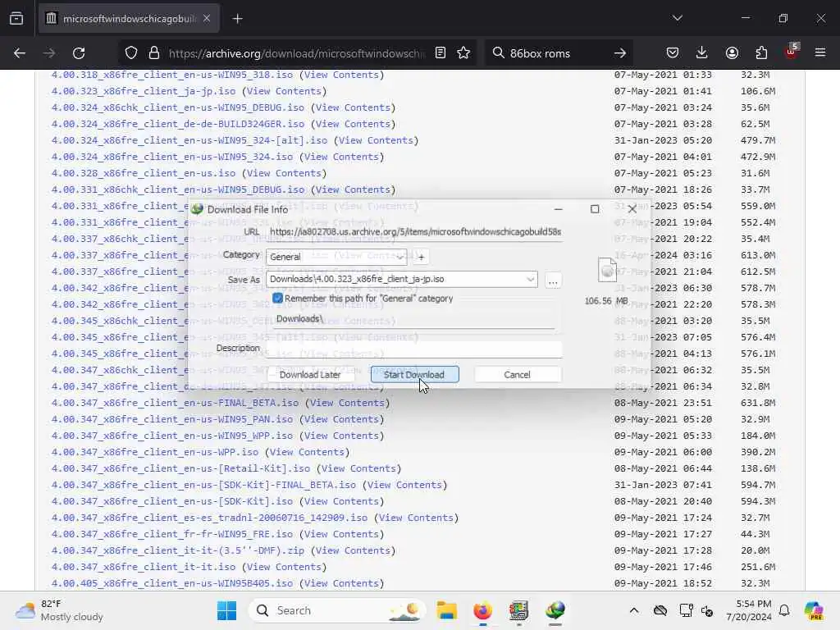Open the tracking protection shield icon
The image size is (840, 630).
(x=131, y=53)
